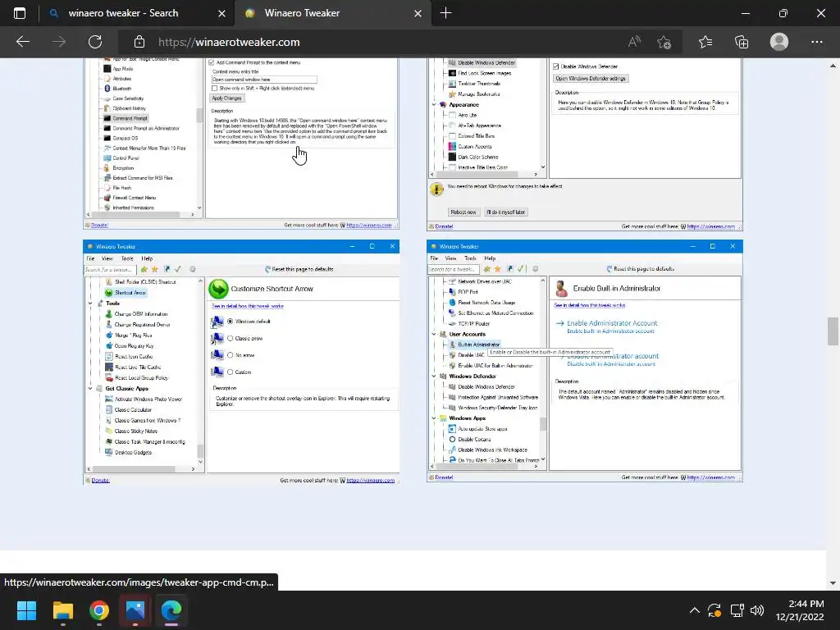Click the browser address bar URL

(229, 42)
